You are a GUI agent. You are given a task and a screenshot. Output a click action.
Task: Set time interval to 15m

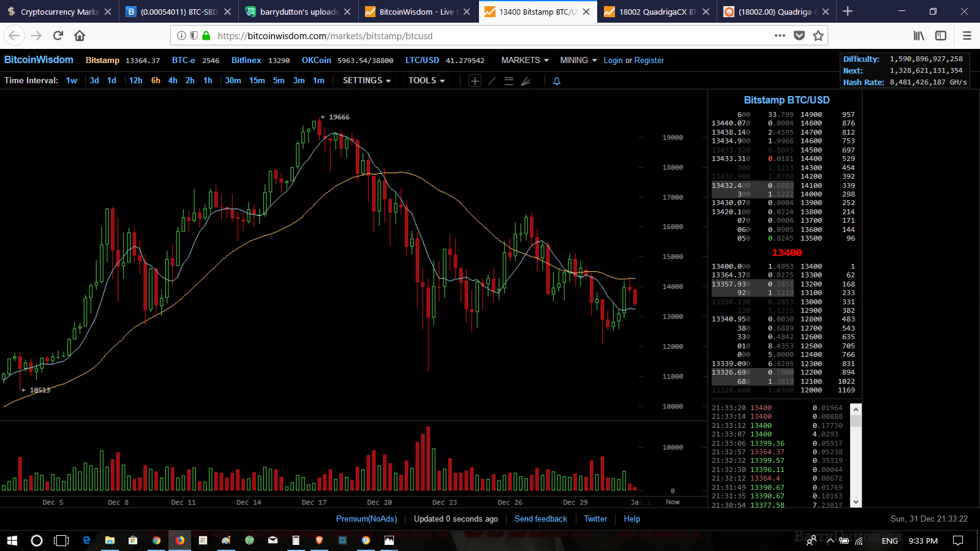click(x=257, y=80)
